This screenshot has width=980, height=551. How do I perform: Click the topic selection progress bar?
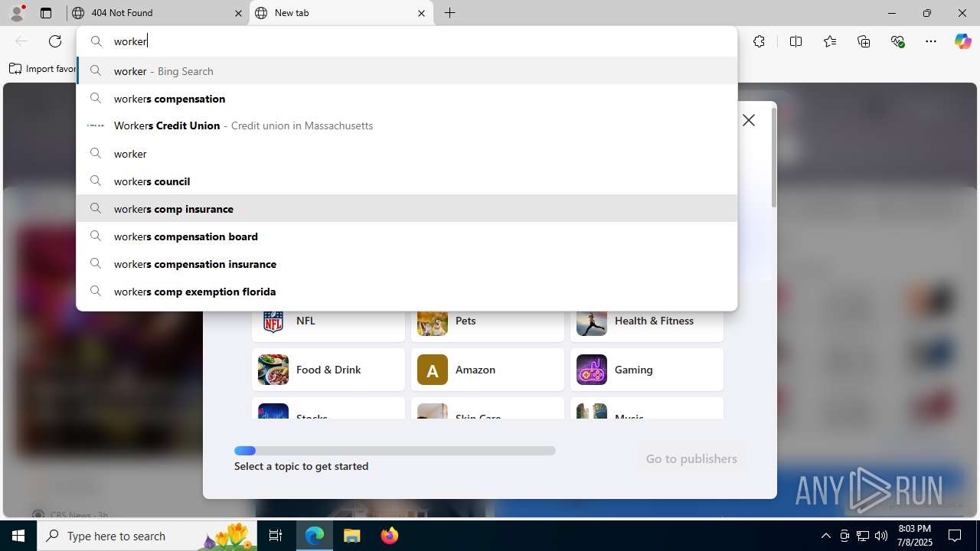[395, 451]
